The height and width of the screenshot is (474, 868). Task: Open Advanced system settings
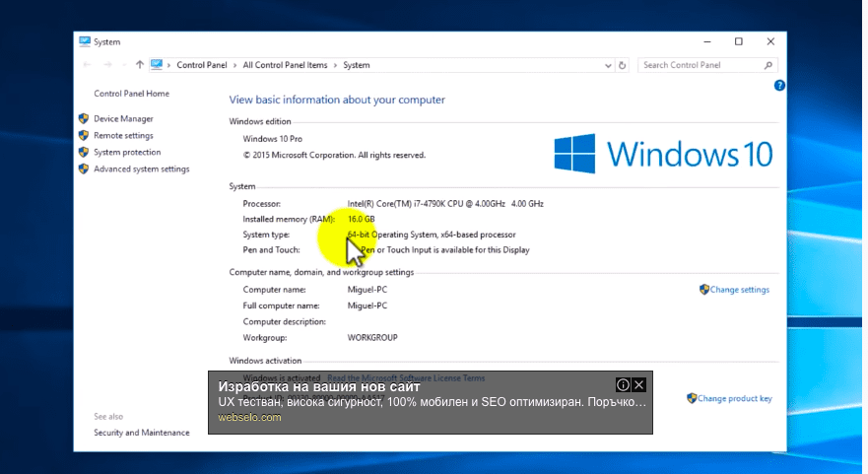click(141, 169)
